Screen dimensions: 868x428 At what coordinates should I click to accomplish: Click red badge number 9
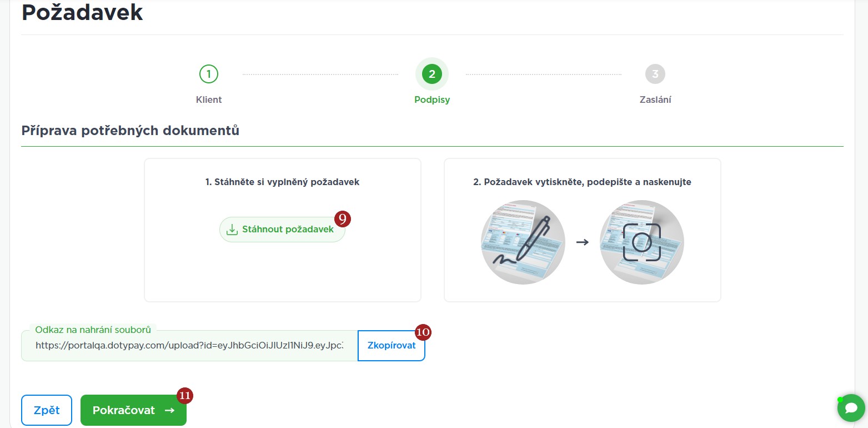pos(343,219)
